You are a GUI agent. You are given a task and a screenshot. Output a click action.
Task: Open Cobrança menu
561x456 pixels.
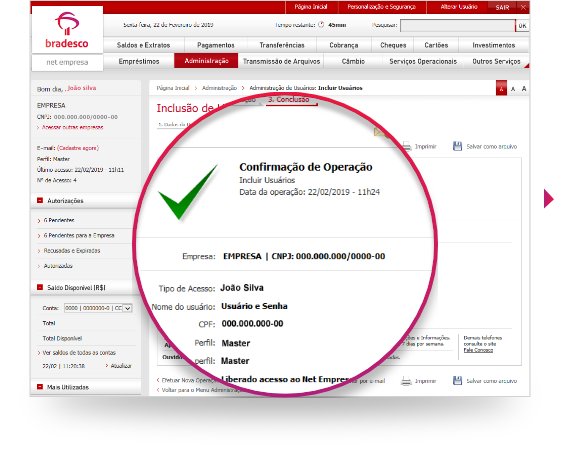click(x=344, y=45)
